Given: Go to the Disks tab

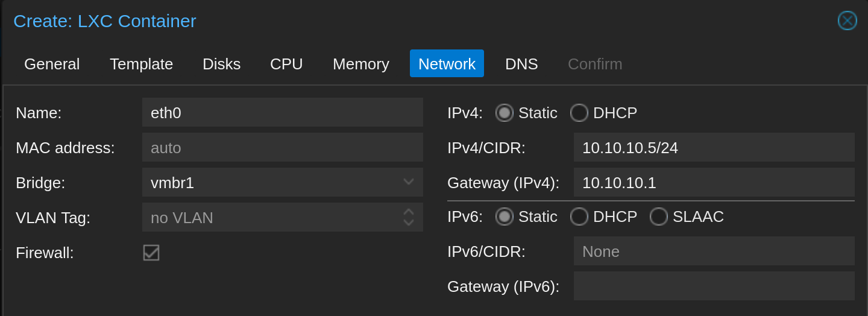Looking at the screenshot, I should pyautogui.click(x=222, y=63).
